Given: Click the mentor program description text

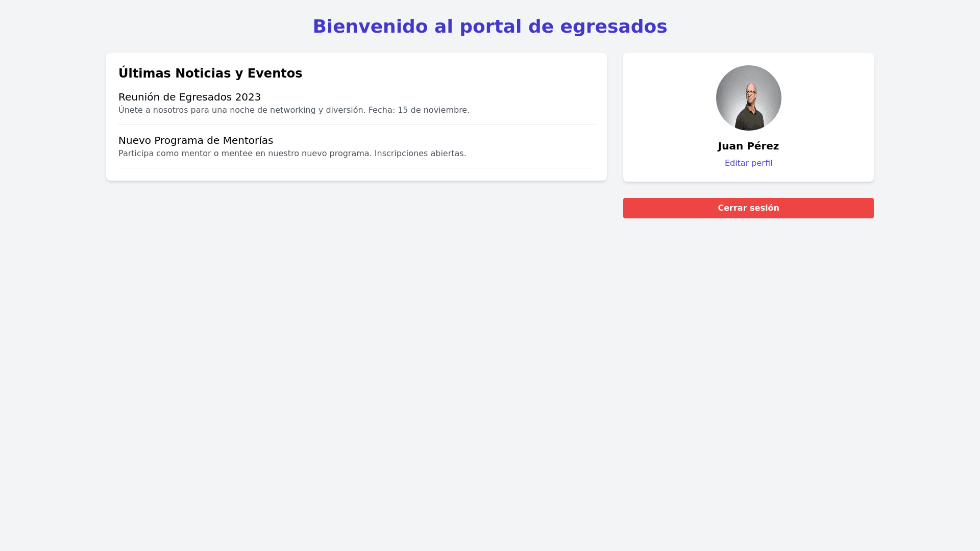Looking at the screenshot, I should click(292, 154).
